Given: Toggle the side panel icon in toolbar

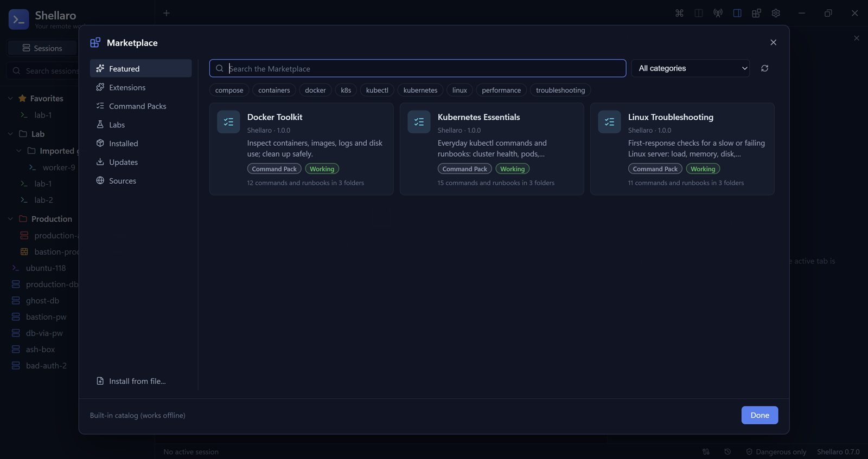Looking at the screenshot, I should [737, 13].
